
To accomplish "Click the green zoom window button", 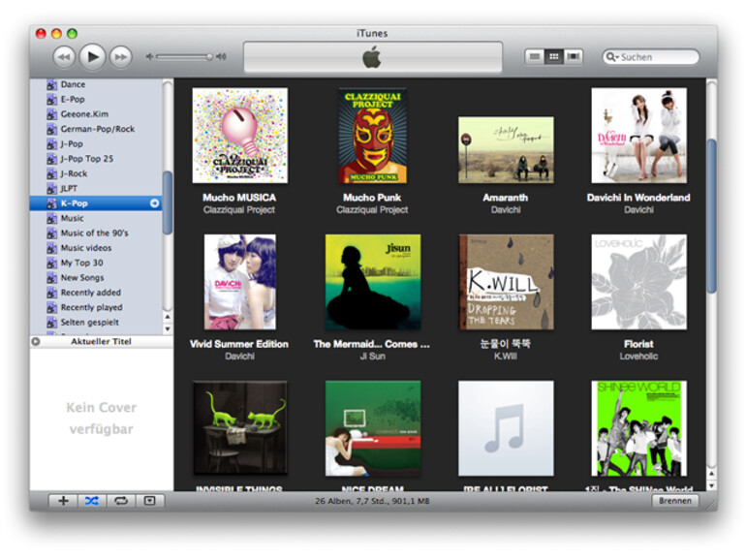I will pos(72,33).
